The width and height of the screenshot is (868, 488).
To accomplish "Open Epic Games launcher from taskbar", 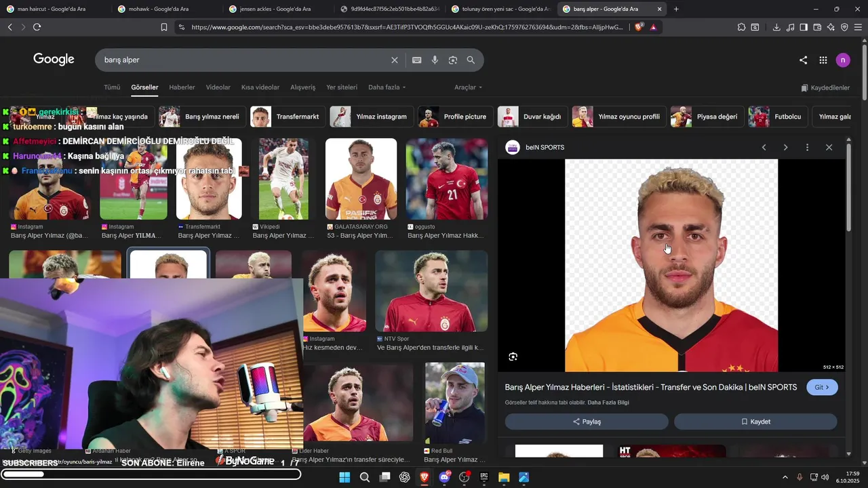I will 484,477.
